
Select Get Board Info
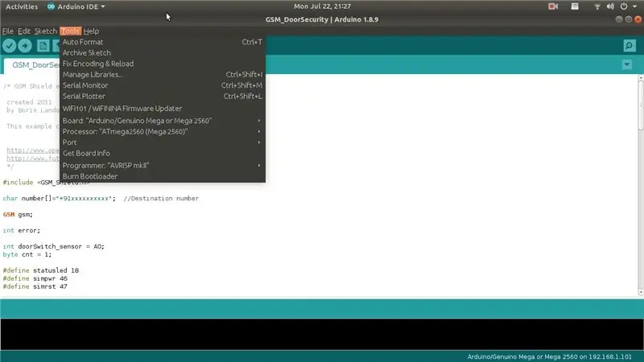coord(163,153)
